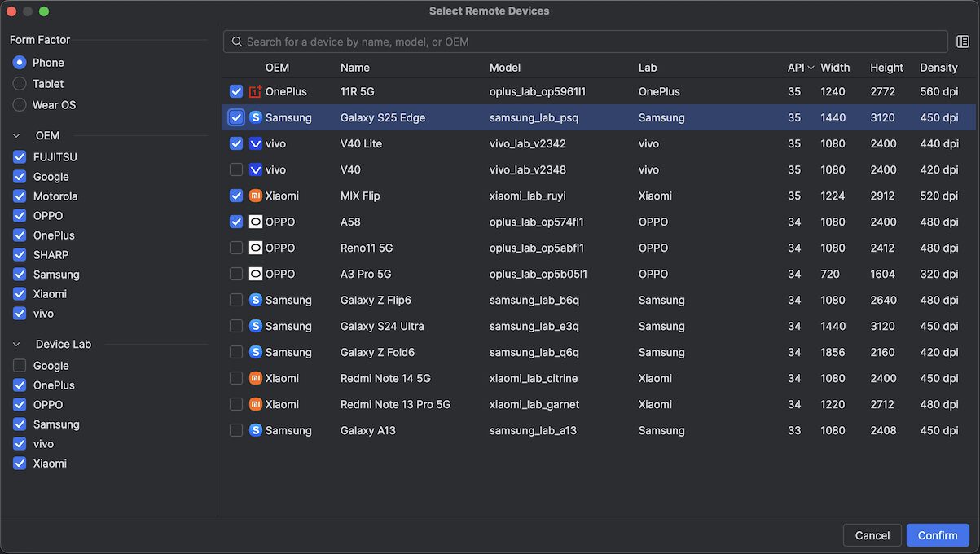The width and height of the screenshot is (980, 554).
Task: Collapse the OEM filter section
Action: (x=17, y=136)
